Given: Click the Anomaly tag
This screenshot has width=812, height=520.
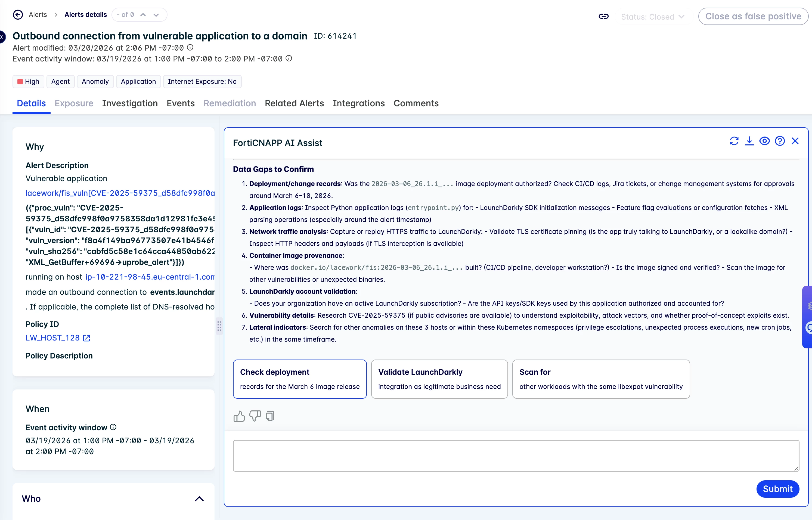Looking at the screenshot, I should pos(95,81).
